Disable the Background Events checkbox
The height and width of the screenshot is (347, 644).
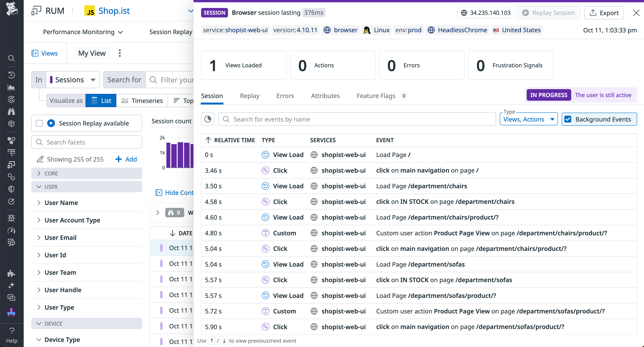coord(568,119)
